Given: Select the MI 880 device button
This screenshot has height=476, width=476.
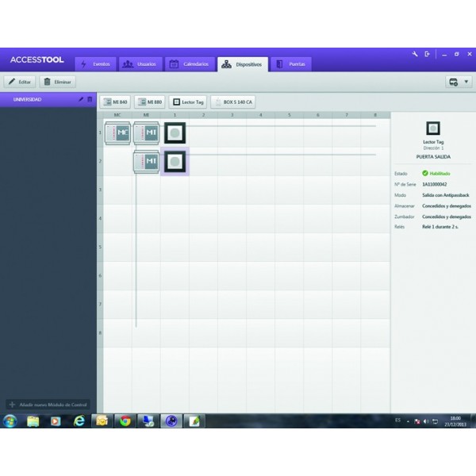Looking at the screenshot, I should tap(149, 102).
